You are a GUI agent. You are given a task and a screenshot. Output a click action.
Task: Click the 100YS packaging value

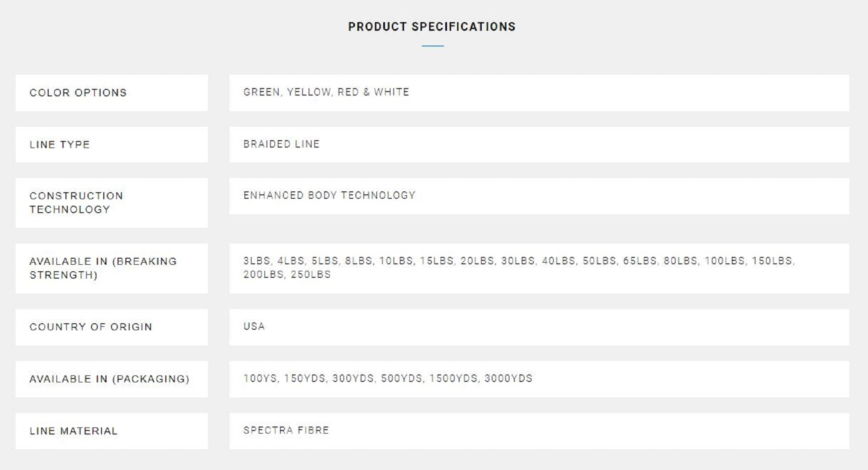(260, 378)
